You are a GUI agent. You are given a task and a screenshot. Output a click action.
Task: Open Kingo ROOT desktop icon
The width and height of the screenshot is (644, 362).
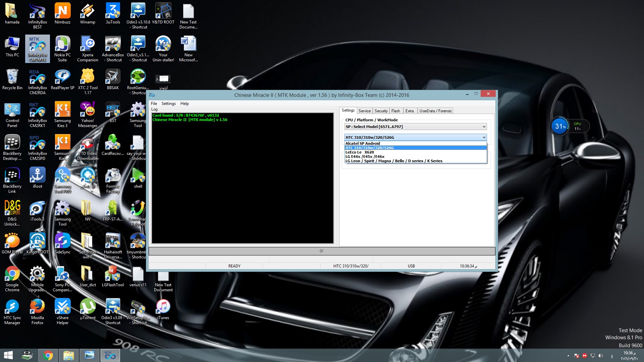[38, 244]
